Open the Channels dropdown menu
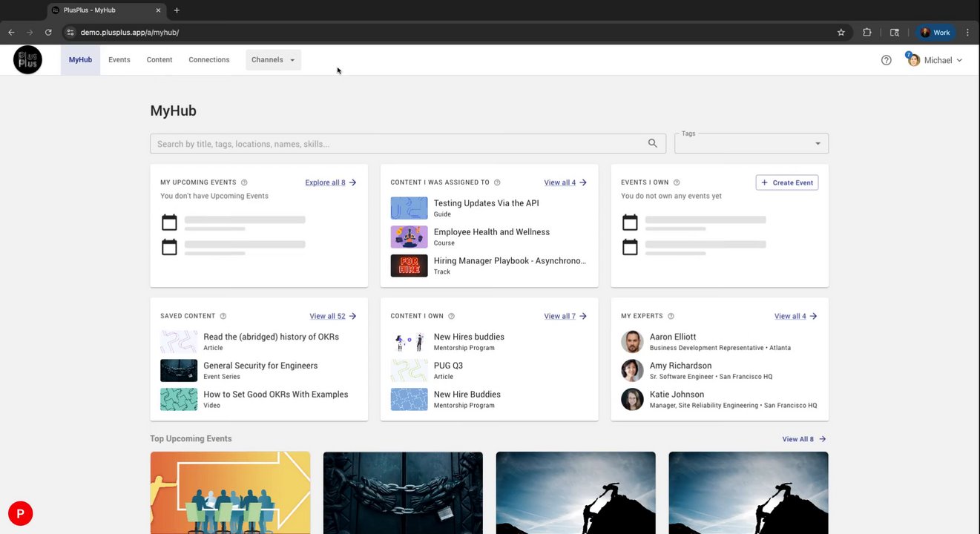 (273, 60)
